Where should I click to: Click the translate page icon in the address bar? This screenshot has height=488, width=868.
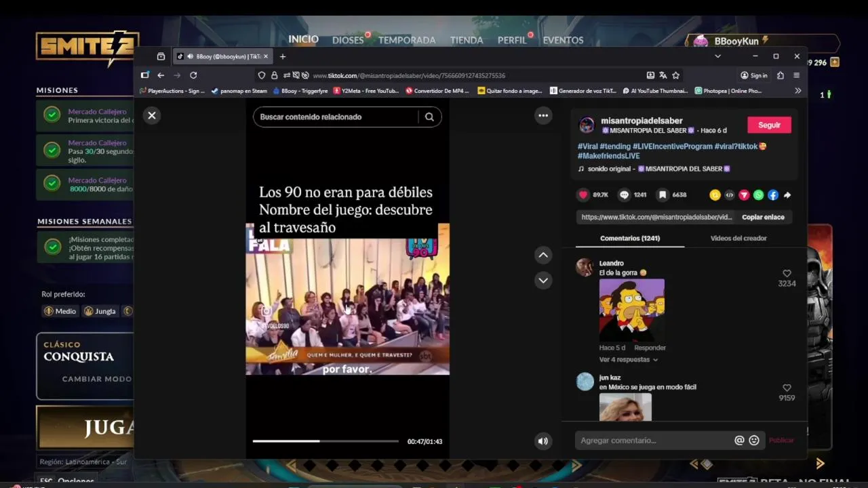tap(663, 75)
